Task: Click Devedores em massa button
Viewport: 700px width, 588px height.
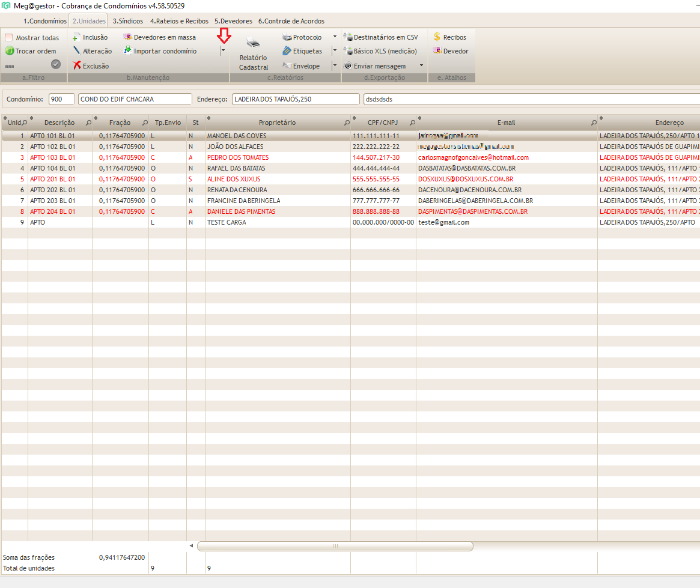Action: (x=159, y=37)
